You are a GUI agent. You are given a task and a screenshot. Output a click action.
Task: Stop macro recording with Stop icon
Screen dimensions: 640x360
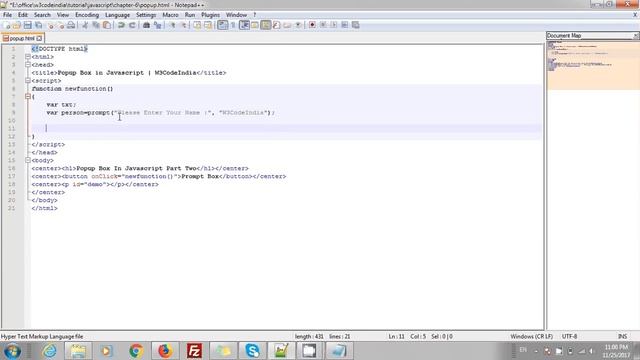click(323, 25)
